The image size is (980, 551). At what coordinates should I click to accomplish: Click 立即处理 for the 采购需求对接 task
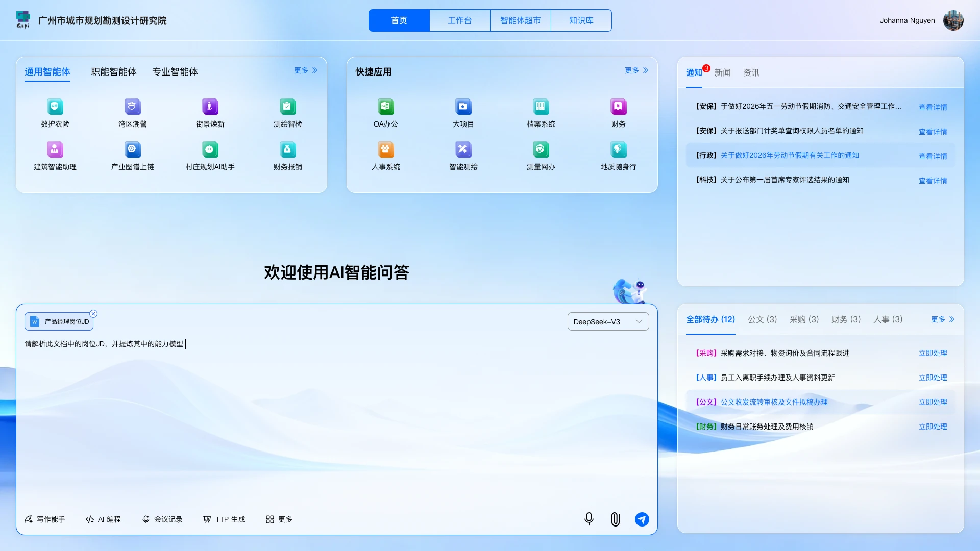[933, 353]
